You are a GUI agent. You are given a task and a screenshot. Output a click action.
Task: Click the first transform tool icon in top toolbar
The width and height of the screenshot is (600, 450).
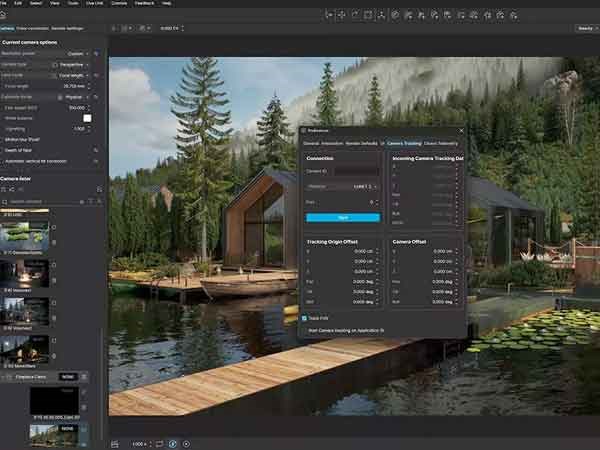331,15
